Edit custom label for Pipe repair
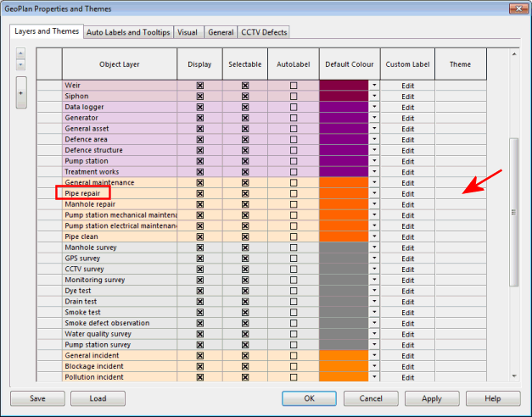 pyautogui.click(x=407, y=193)
